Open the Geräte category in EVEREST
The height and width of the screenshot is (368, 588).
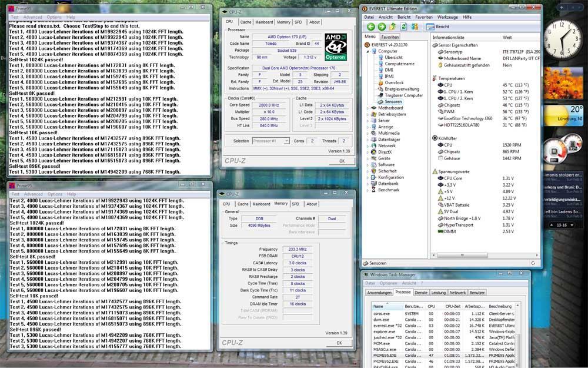point(380,158)
